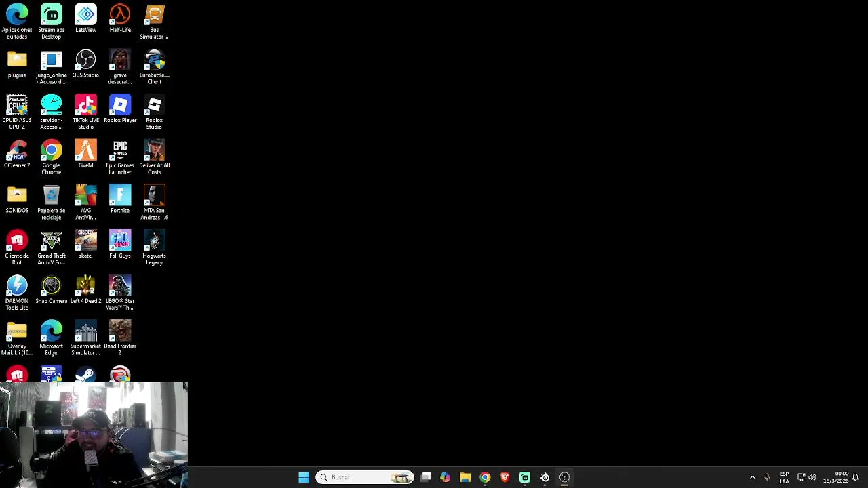Select the Fall Guys desktop icon
Screen dimensions: 868x488
point(120,245)
